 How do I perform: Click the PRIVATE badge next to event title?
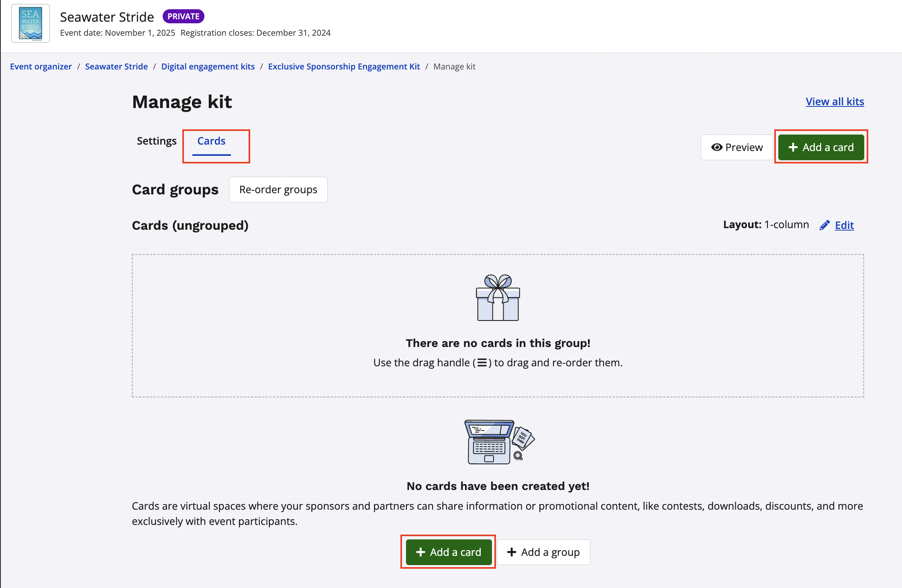(184, 16)
